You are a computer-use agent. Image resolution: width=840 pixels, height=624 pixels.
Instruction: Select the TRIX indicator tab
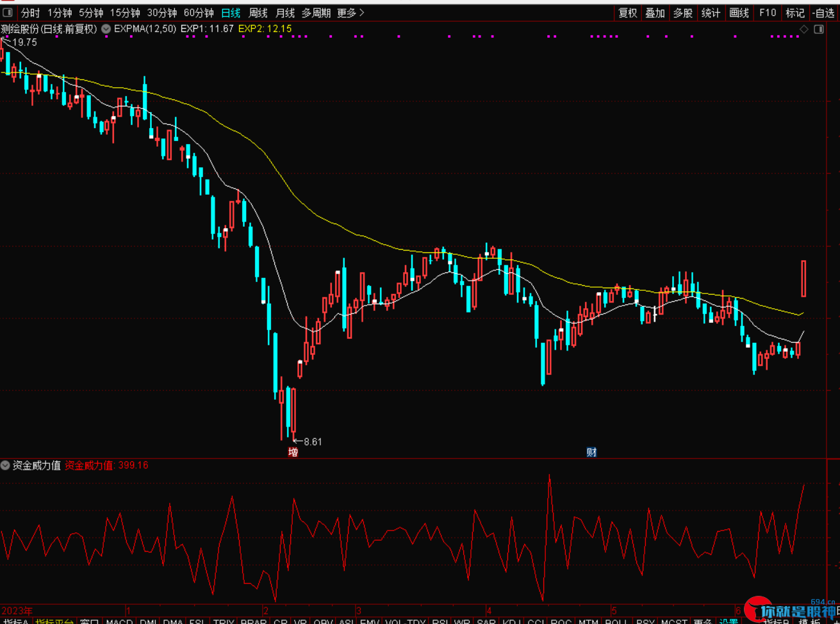point(224,621)
